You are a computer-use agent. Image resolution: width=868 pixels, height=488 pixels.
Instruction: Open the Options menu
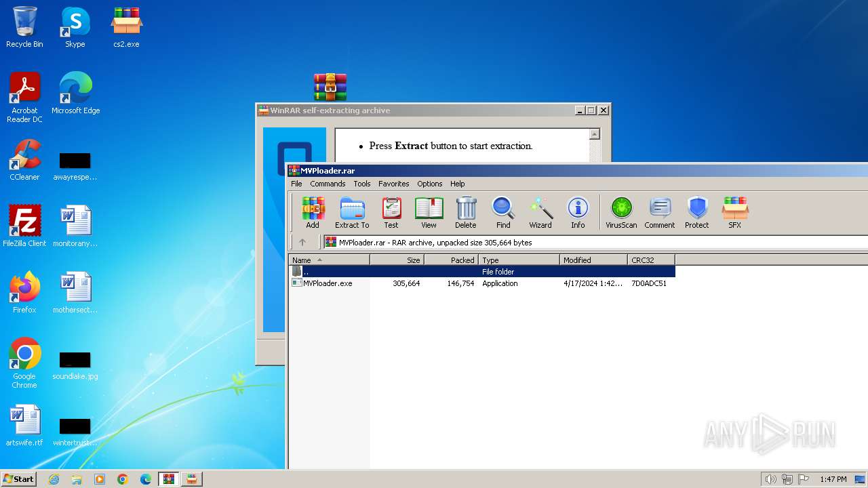tap(430, 184)
